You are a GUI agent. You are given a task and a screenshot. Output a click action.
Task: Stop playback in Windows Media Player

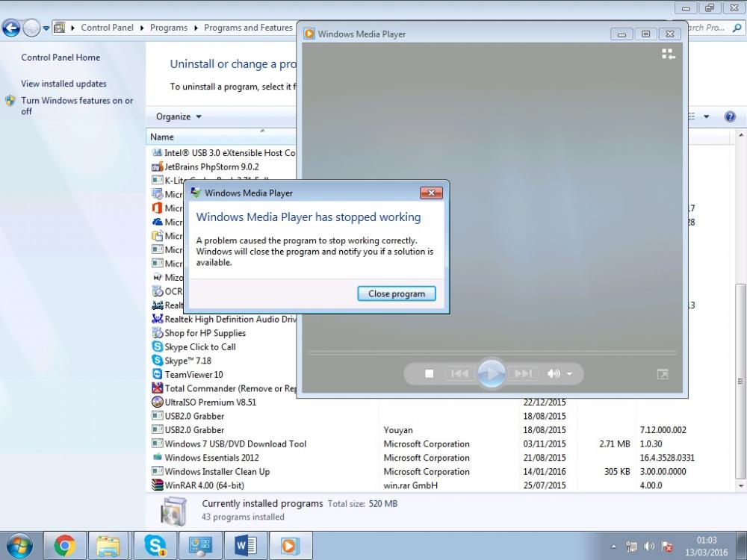click(x=430, y=374)
